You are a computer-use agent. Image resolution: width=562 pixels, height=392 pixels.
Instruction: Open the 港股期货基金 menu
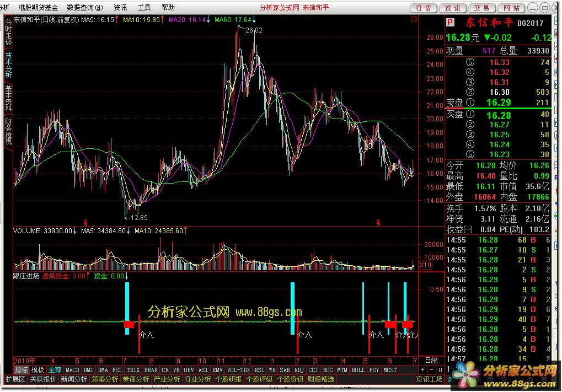38,8
